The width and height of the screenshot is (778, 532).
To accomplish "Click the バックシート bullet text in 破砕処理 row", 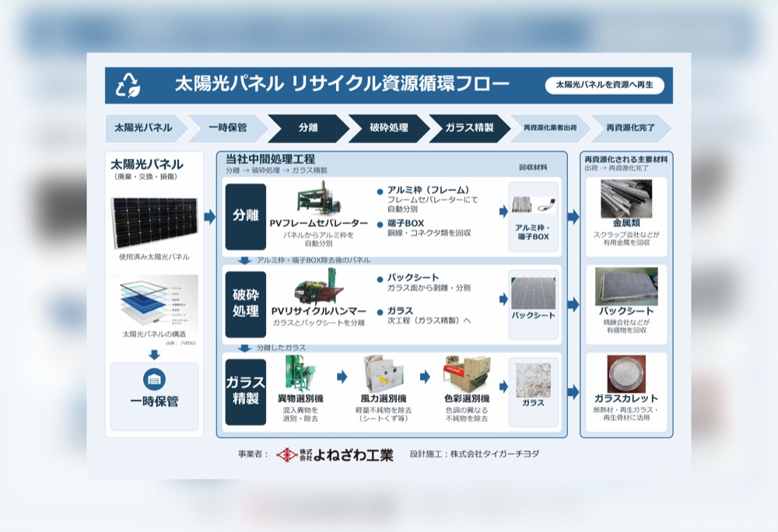I will coord(413,278).
